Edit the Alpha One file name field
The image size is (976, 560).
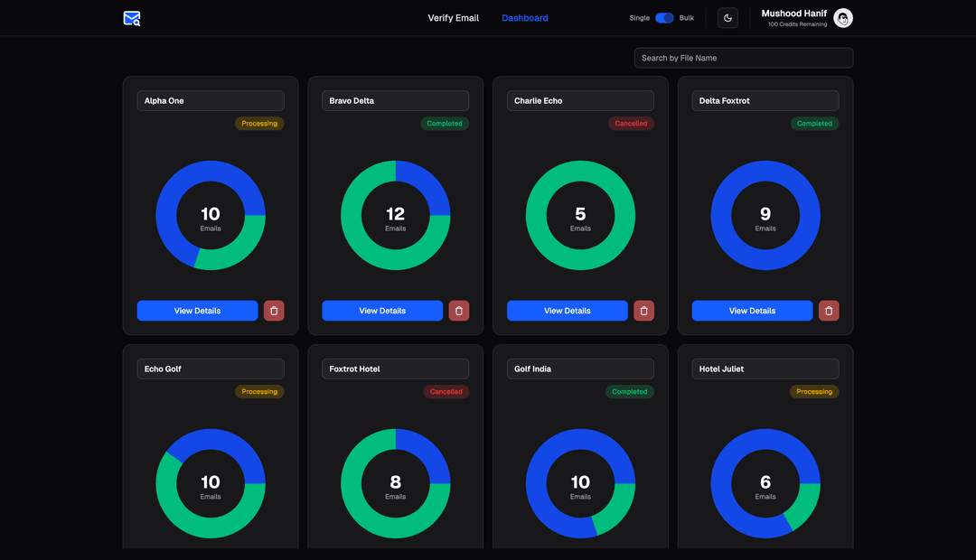[x=211, y=101]
